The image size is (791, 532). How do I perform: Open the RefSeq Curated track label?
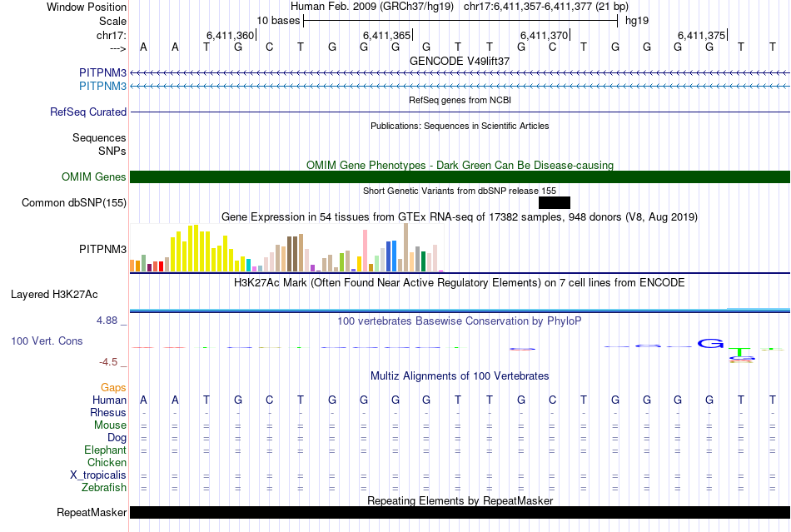[x=87, y=112]
